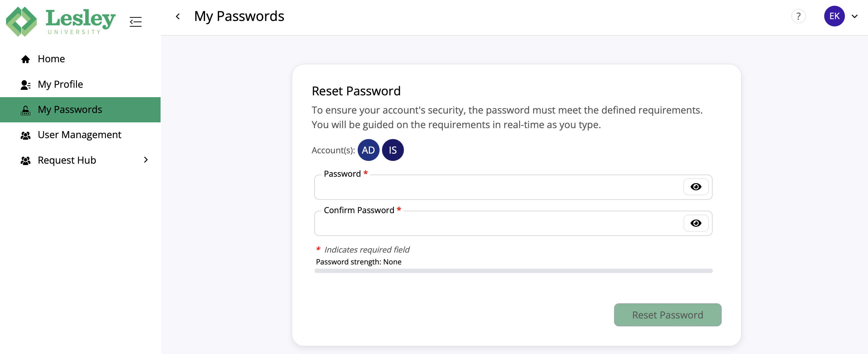Focus the Confirm Password input field

[488, 223]
